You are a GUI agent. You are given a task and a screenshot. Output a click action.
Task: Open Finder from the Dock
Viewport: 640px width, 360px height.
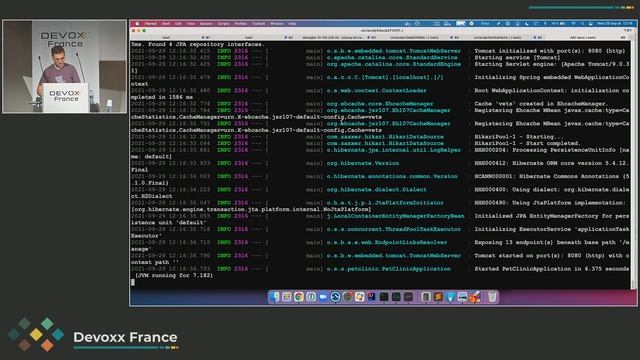point(274,297)
